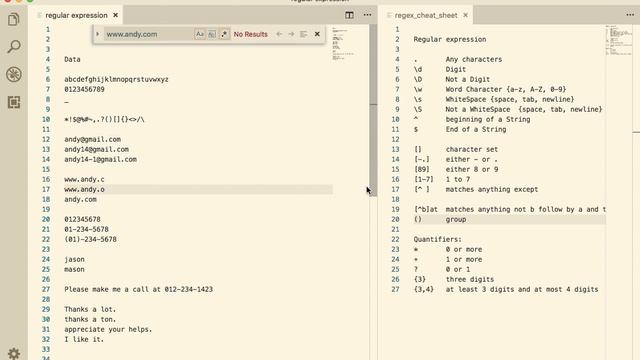Viewport: 640px width, 360px height.
Task: Click the text '01-234-5678' on line 21
Action: pyautogui.click(x=86, y=229)
